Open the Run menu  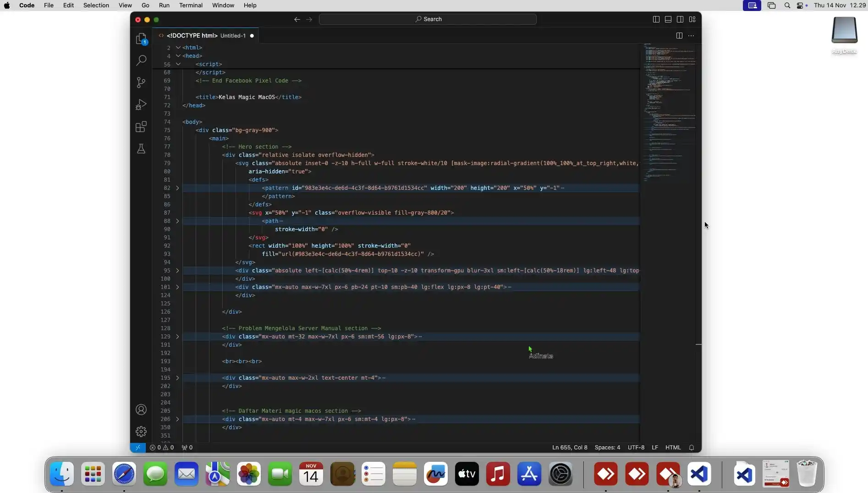164,6
